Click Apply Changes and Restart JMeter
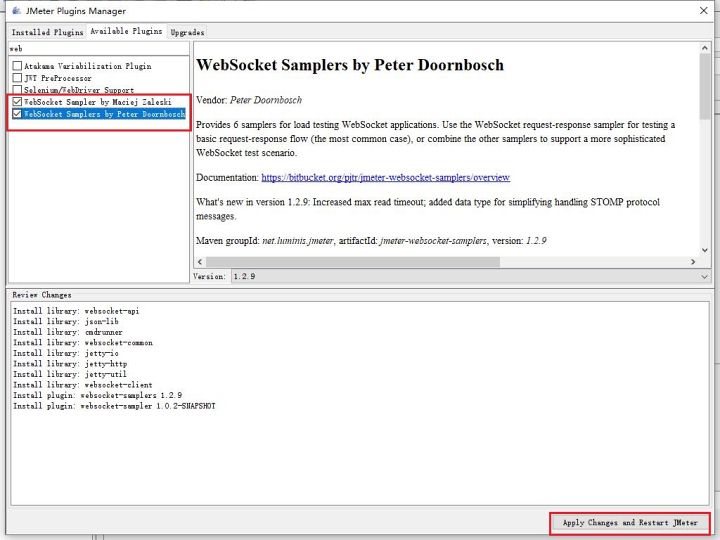The image size is (720, 540). click(x=630, y=523)
